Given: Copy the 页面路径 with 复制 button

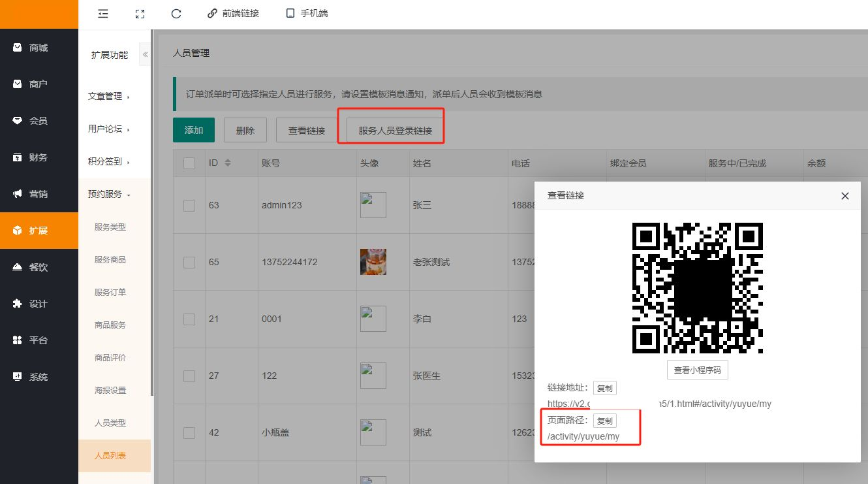Looking at the screenshot, I should click(x=604, y=421).
